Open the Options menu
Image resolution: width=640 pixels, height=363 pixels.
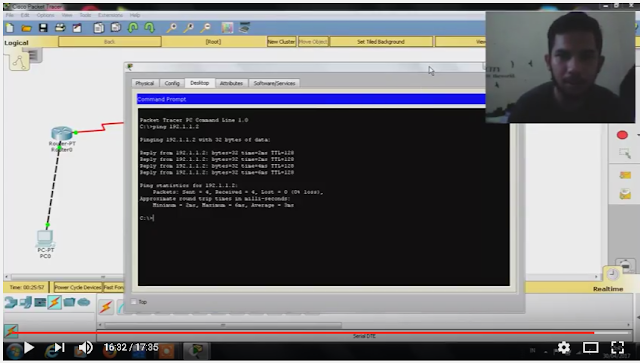click(45, 15)
